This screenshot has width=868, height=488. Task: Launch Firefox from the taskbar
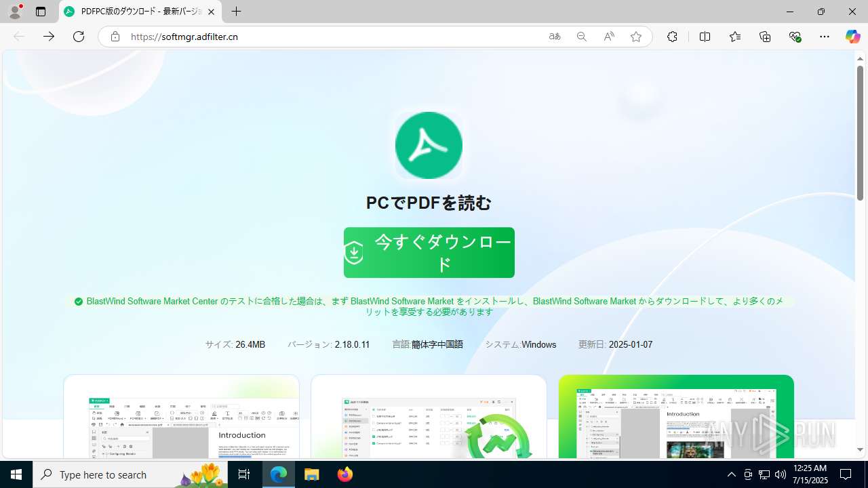344,474
